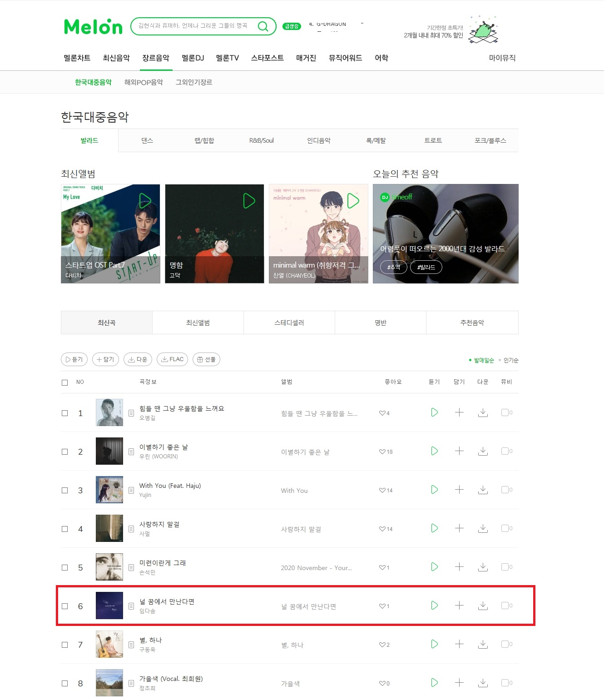Open 멜론차트 in the main menu
The width and height of the screenshot is (604, 700).
[77, 58]
